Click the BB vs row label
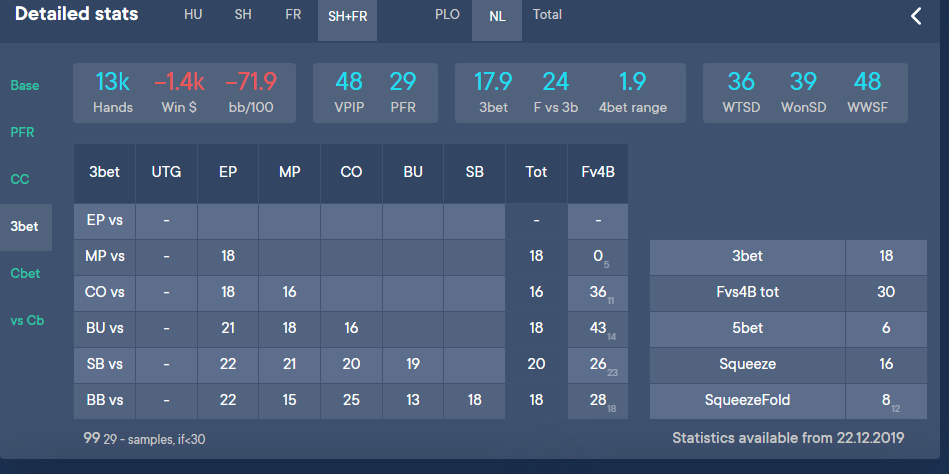The height and width of the screenshot is (474, 949). click(x=104, y=400)
